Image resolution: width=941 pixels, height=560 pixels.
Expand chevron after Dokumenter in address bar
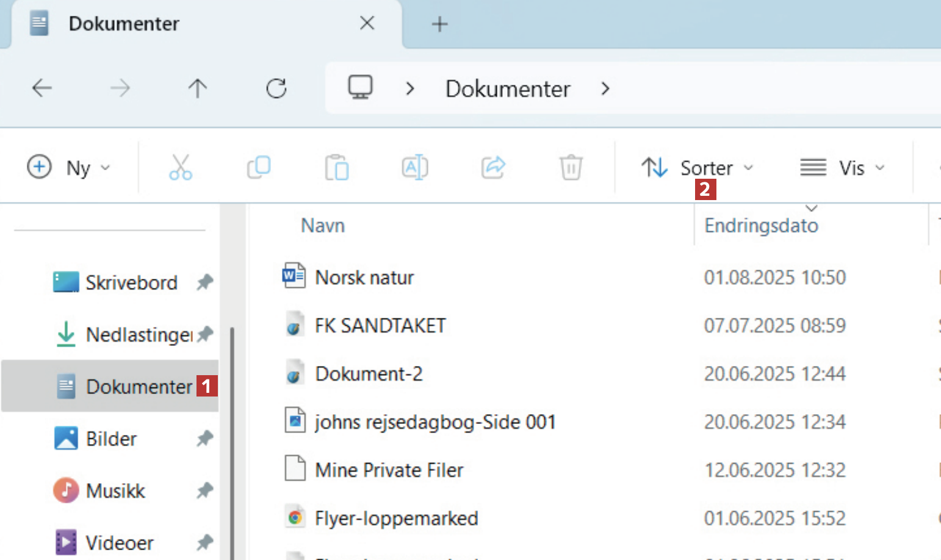pos(605,89)
